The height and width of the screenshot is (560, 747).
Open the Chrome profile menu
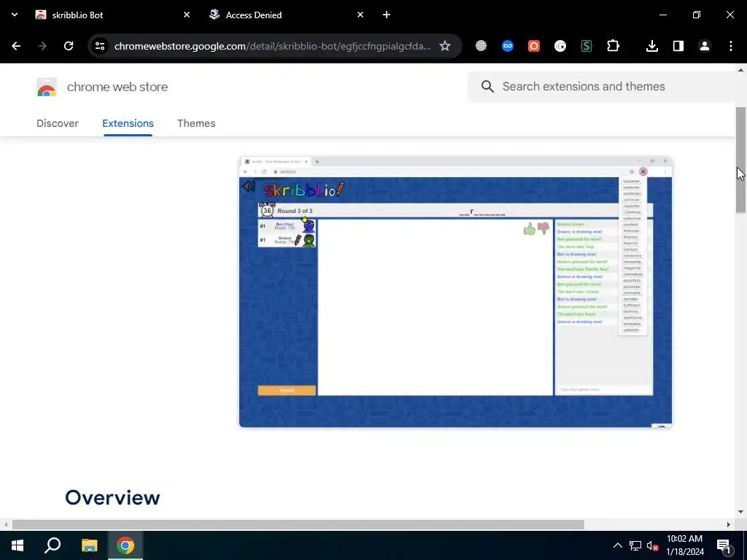(x=705, y=46)
